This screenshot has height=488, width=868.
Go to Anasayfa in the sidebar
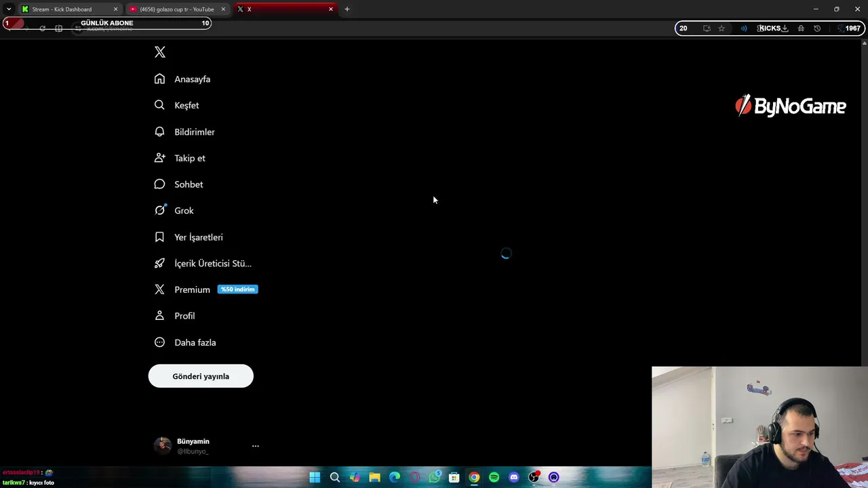tap(182, 79)
